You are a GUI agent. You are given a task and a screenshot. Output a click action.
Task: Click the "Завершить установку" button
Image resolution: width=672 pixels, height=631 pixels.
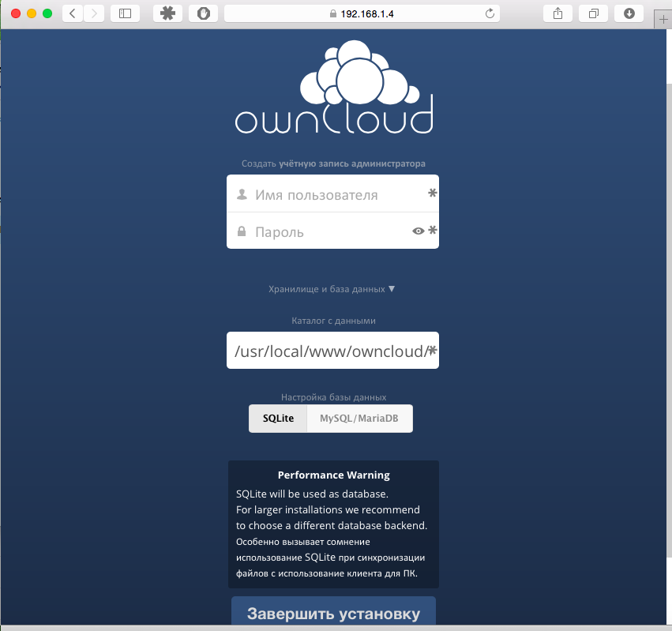pyautogui.click(x=332, y=614)
